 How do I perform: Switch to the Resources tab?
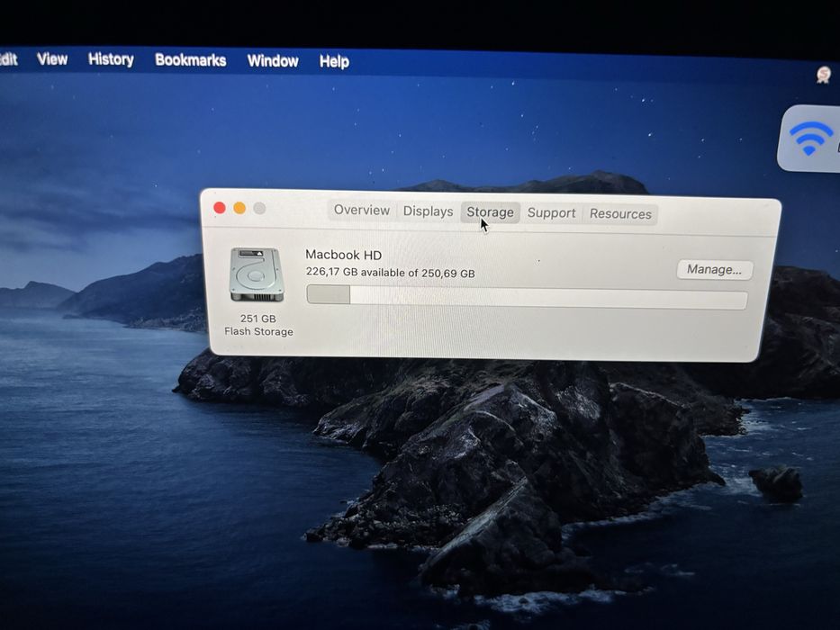[x=620, y=214]
